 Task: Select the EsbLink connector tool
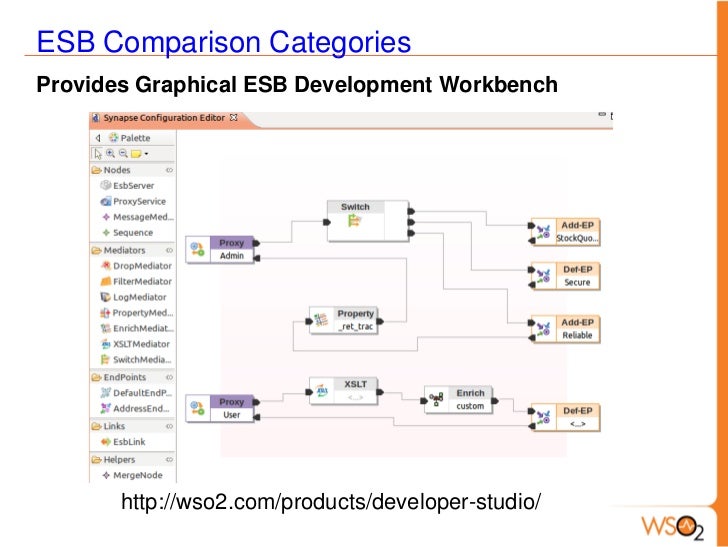[124, 442]
